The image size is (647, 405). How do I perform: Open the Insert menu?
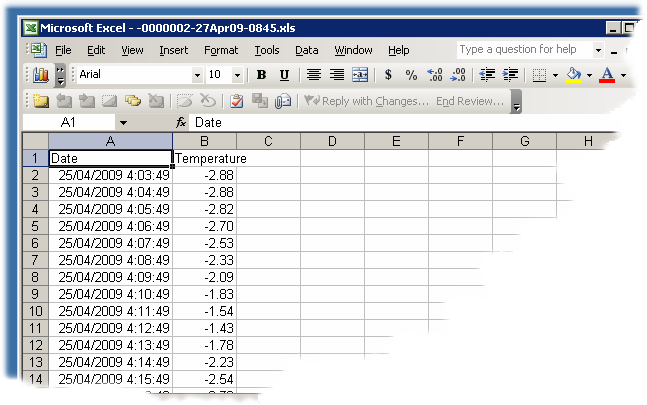pos(173,50)
